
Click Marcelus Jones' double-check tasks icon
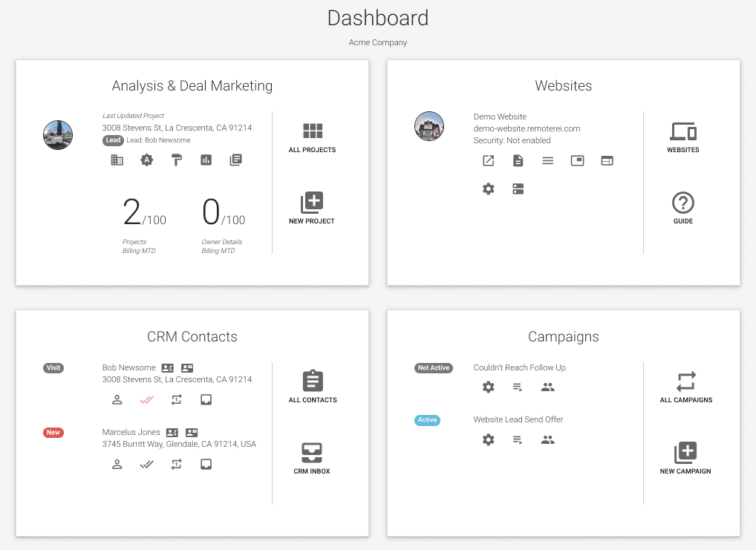pos(146,464)
